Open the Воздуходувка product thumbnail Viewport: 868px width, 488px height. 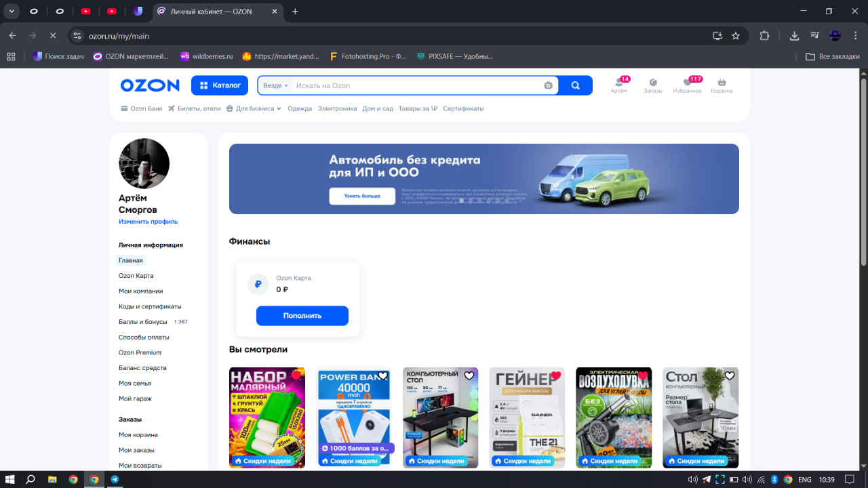(x=614, y=418)
